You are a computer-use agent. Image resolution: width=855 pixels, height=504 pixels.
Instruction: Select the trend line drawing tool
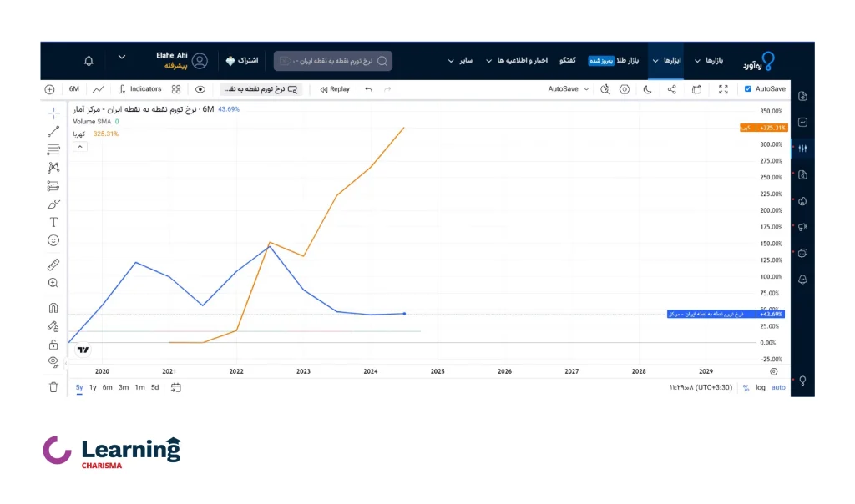pyautogui.click(x=53, y=131)
